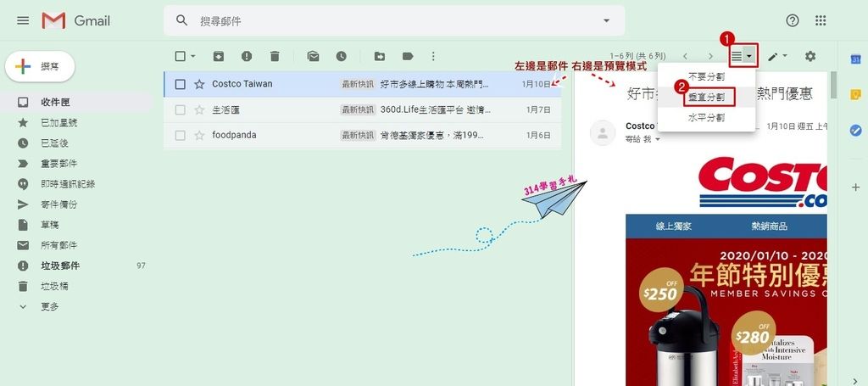Click the 線上獨家 tab in Costco email
Image resolution: width=868 pixels, height=386 pixels.
(673, 226)
